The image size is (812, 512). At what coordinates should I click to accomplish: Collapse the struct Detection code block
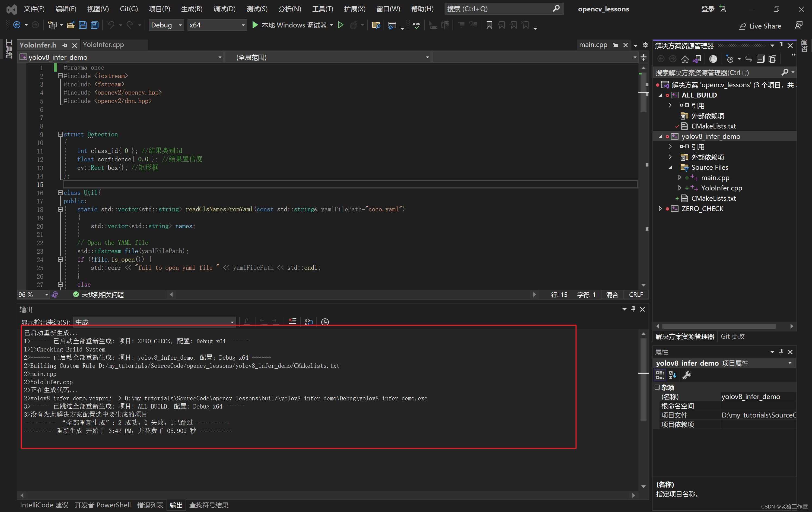(60, 134)
